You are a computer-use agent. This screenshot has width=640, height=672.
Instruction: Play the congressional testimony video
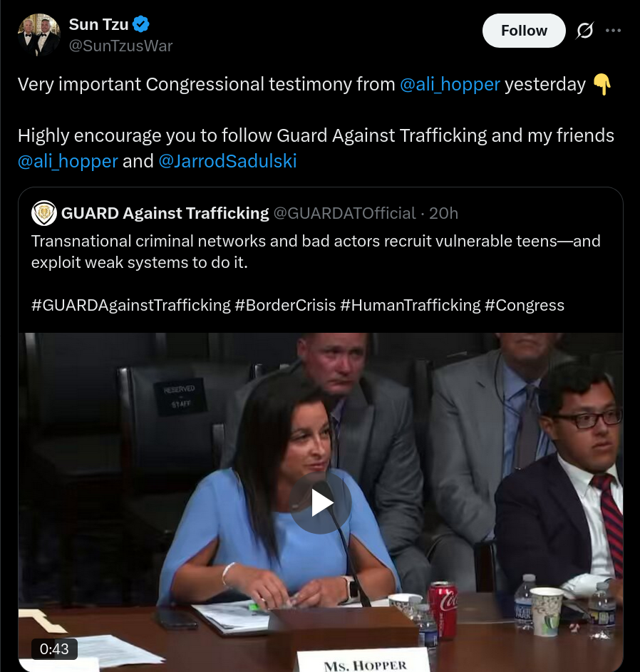coord(321,502)
